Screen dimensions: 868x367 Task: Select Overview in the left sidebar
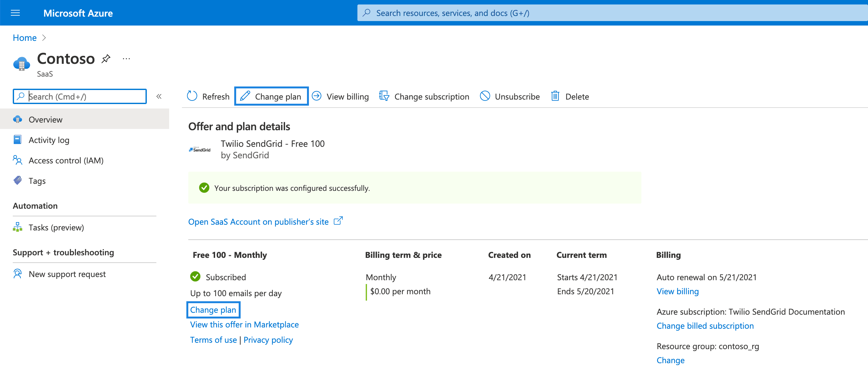point(46,119)
